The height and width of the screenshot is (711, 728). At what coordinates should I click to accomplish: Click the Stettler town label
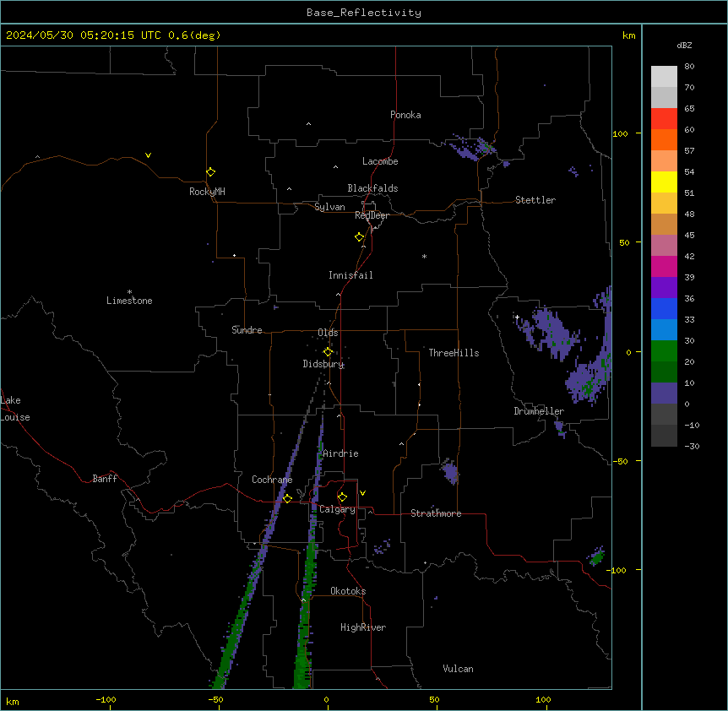(x=535, y=200)
